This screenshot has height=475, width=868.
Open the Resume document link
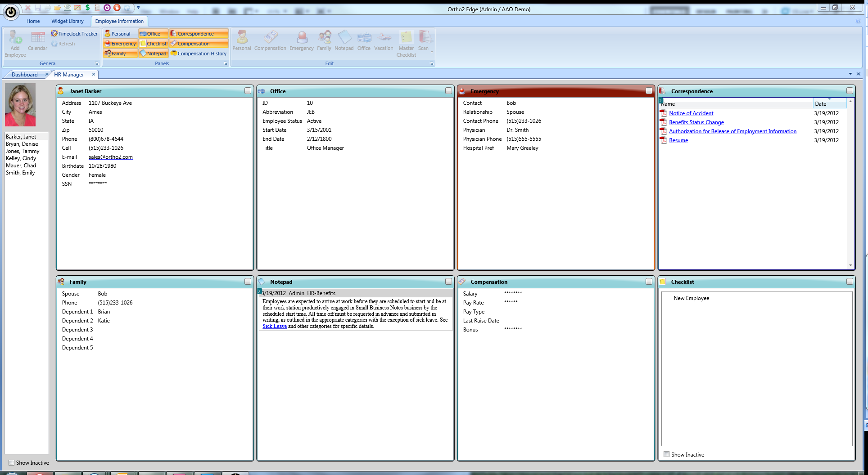pyautogui.click(x=678, y=140)
